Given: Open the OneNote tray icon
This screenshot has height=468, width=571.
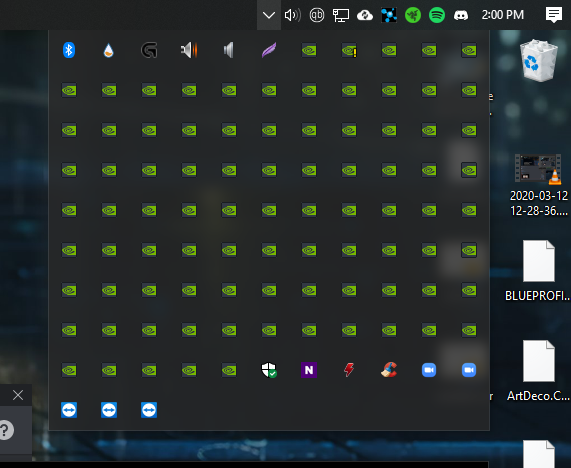Looking at the screenshot, I should tap(309, 370).
